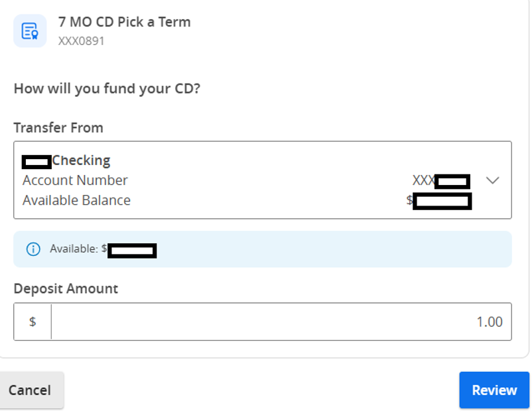Click the Available: $ text in banner
The height and width of the screenshot is (415, 532).
pyautogui.click(x=78, y=249)
